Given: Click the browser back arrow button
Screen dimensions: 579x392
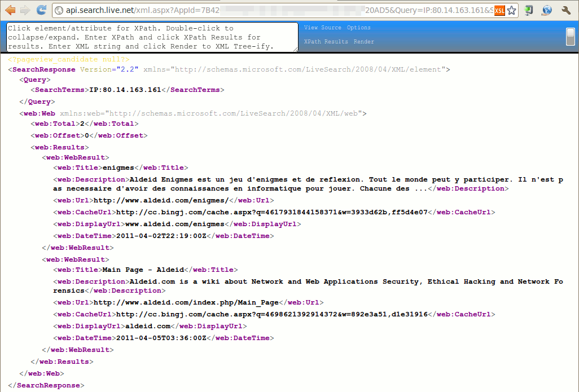Looking at the screenshot, I should [x=10, y=10].
